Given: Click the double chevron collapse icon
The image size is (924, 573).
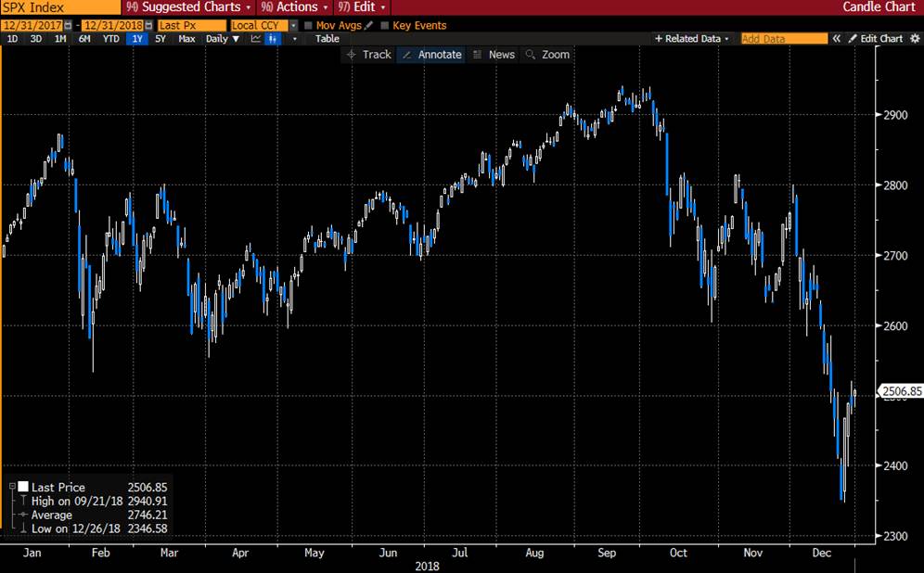Looking at the screenshot, I should tap(837, 39).
